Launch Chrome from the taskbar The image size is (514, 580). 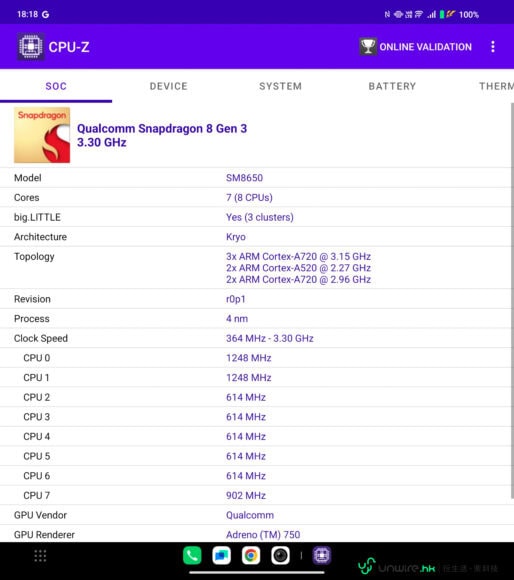pos(251,555)
